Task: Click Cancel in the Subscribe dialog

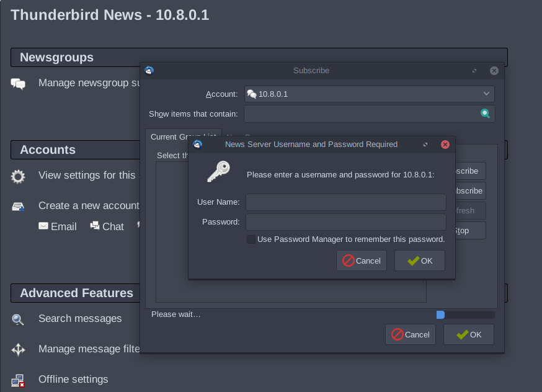Action: click(x=411, y=334)
